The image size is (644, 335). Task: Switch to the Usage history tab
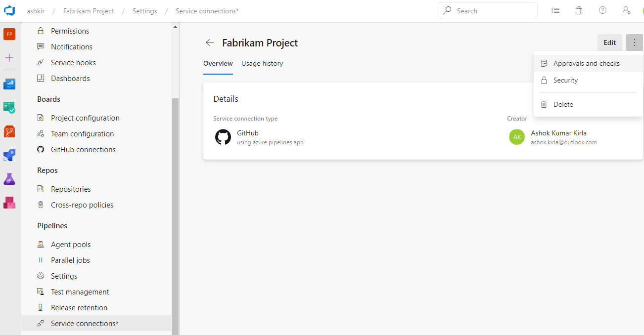(x=262, y=63)
